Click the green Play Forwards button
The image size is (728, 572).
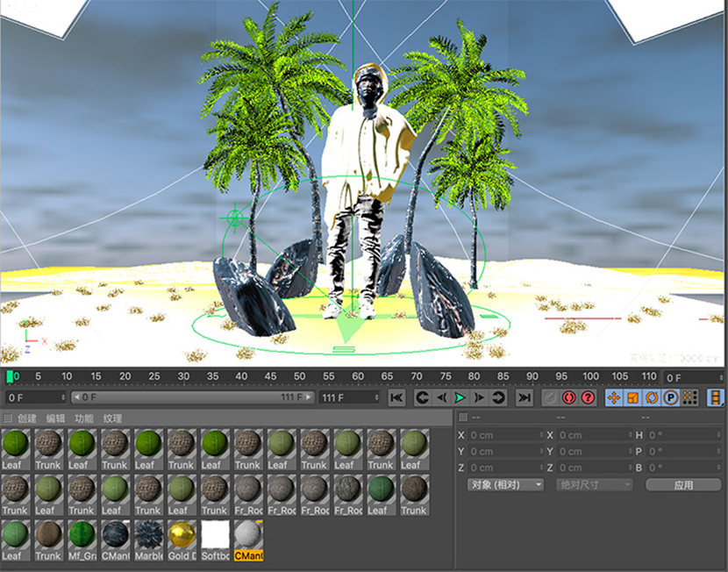coord(460,397)
